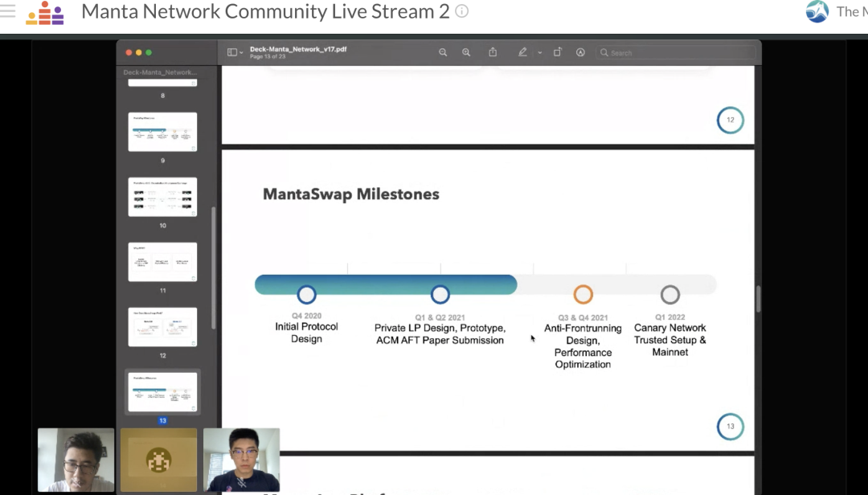The width and height of the screenshot is (868, 495).
Task: Click the Initial Protocol Design text
Action: [x=307, y=333]
